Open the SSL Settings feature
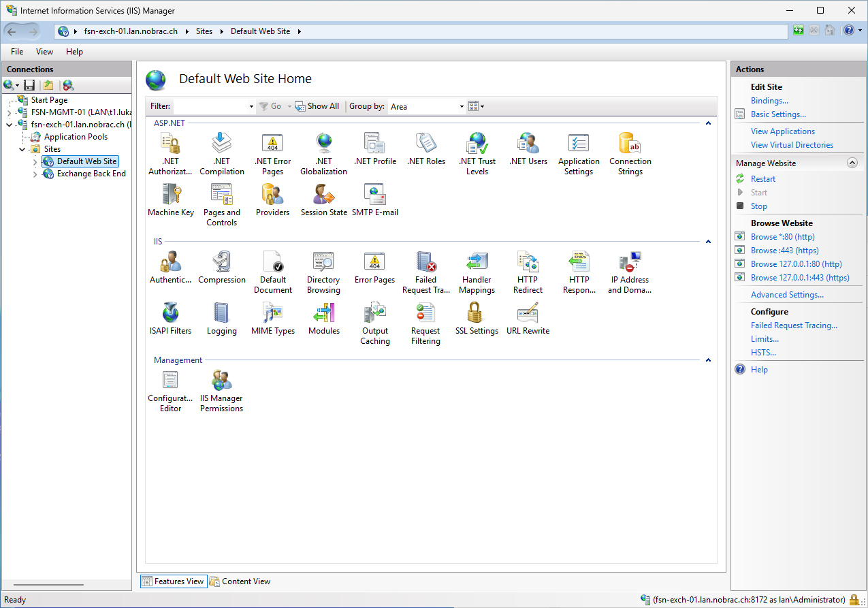868x608 pixels. pos(477,319)
